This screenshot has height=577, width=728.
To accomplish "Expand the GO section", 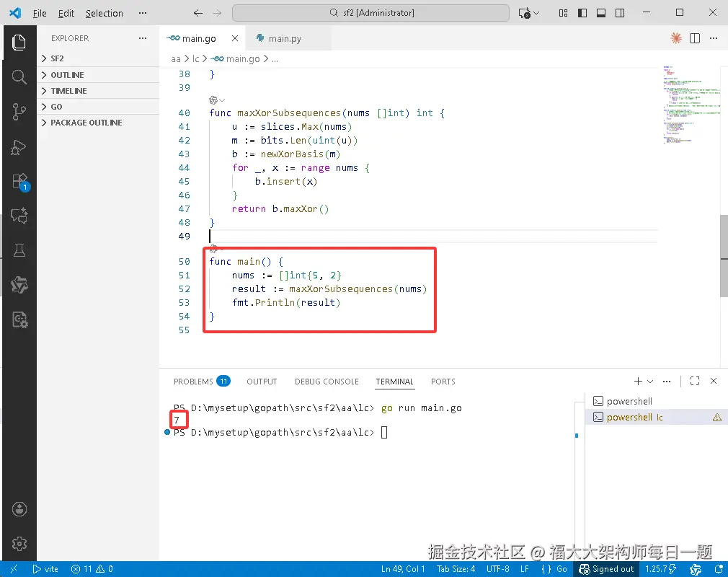I will [x=99, y=107].
